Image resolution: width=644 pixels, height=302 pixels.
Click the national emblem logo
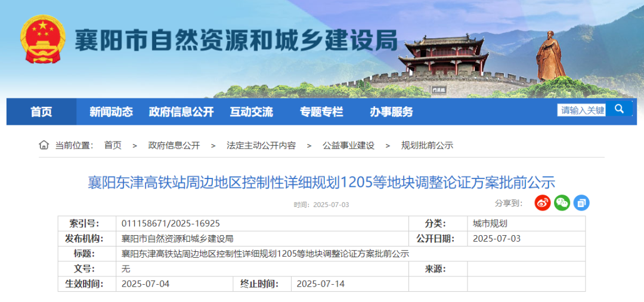43,39
